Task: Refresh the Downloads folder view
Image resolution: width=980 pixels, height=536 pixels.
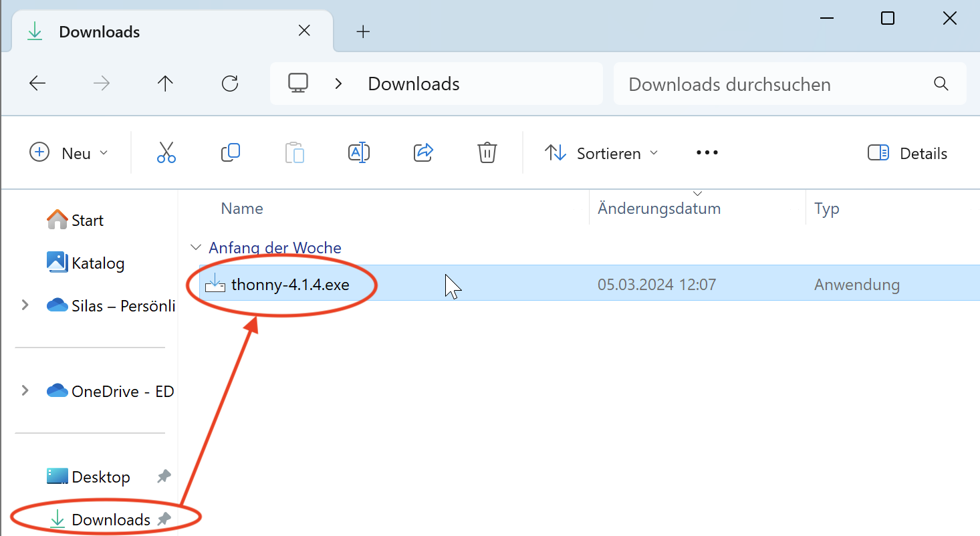Action: point(230,84)
